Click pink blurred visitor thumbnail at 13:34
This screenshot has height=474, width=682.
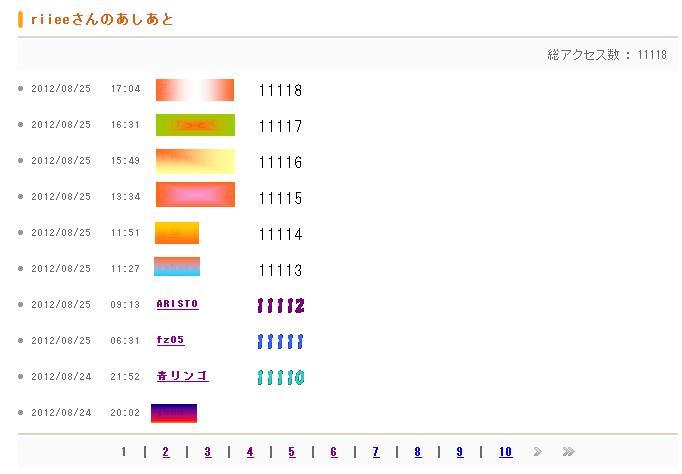tap(195, 195)
